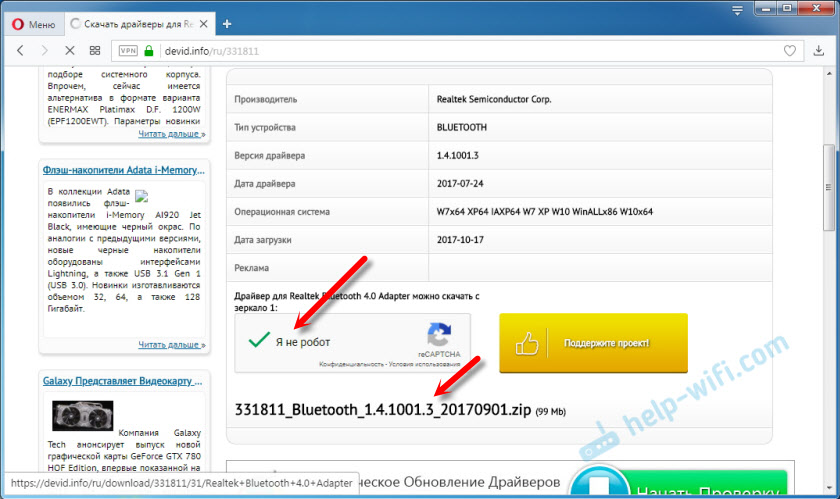Select the Realtek Semiconductor Corp. table cell
This screenshot has height=499, width=840.
point(600,99)
